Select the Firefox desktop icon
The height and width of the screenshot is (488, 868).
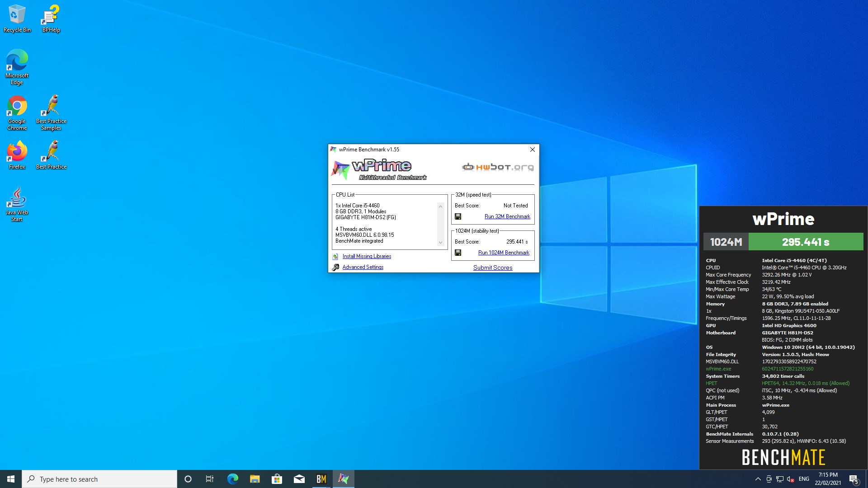[17, 155]
